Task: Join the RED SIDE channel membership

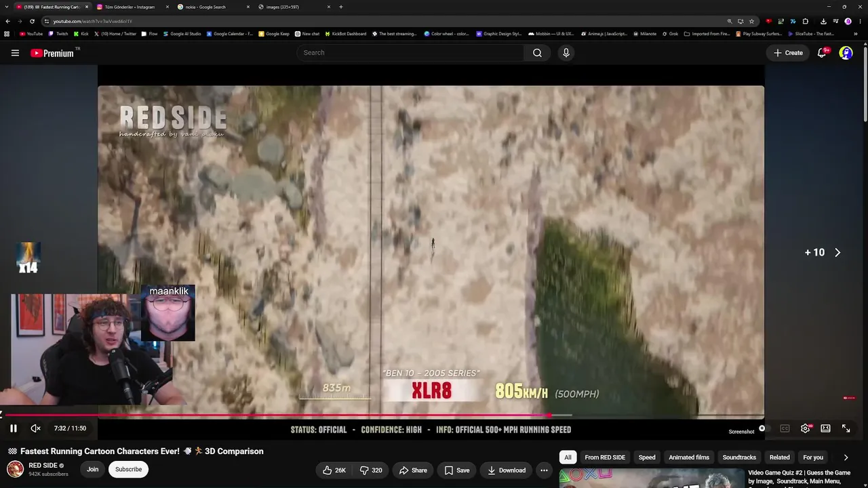Action: click(92, 469)
